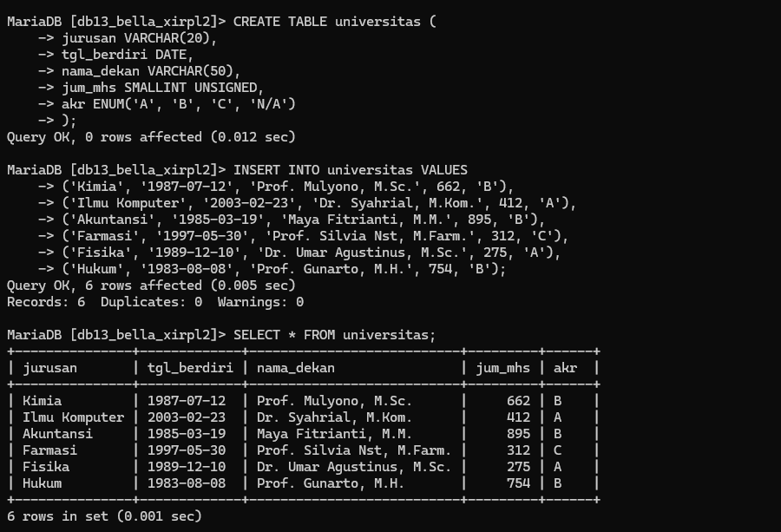Click the SELECT * FROM universitas query
The height and width of the screenshot is (532, 781).
click(x=334, y=335)
